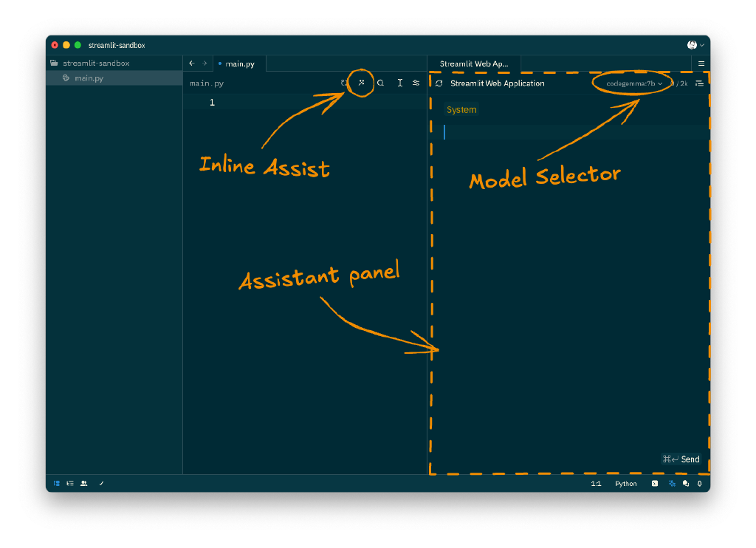Screen dimensions: 756x548
Task: Navigate back with the left arrow icon
Action: (x=190, y=63)
